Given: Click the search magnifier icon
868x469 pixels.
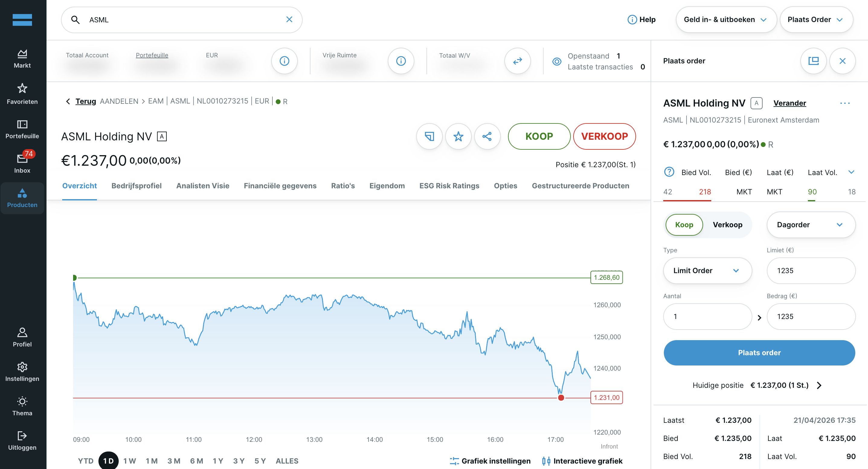Looking at the screenshot, I should tap(76, 20).
